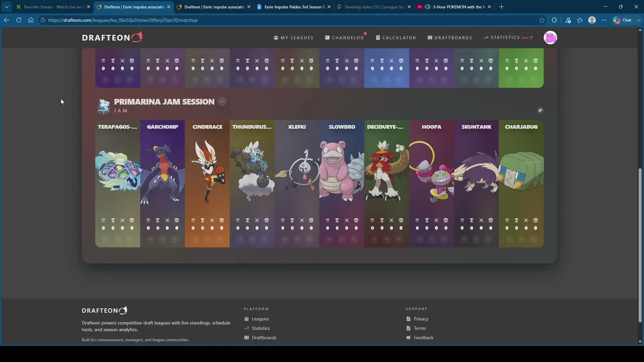Click the middle plus button on the Klefki card
Screen dimensions: 644x362
pyautogui.click(x=297, y=239)
